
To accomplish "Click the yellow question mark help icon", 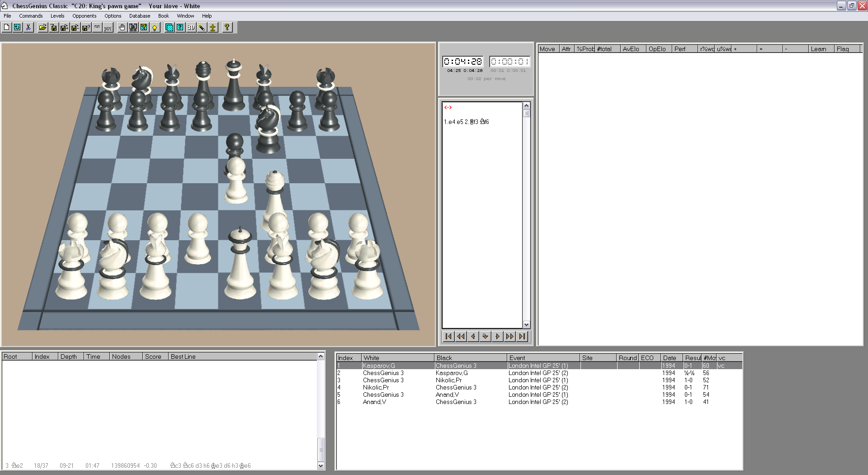I will 227,28.
